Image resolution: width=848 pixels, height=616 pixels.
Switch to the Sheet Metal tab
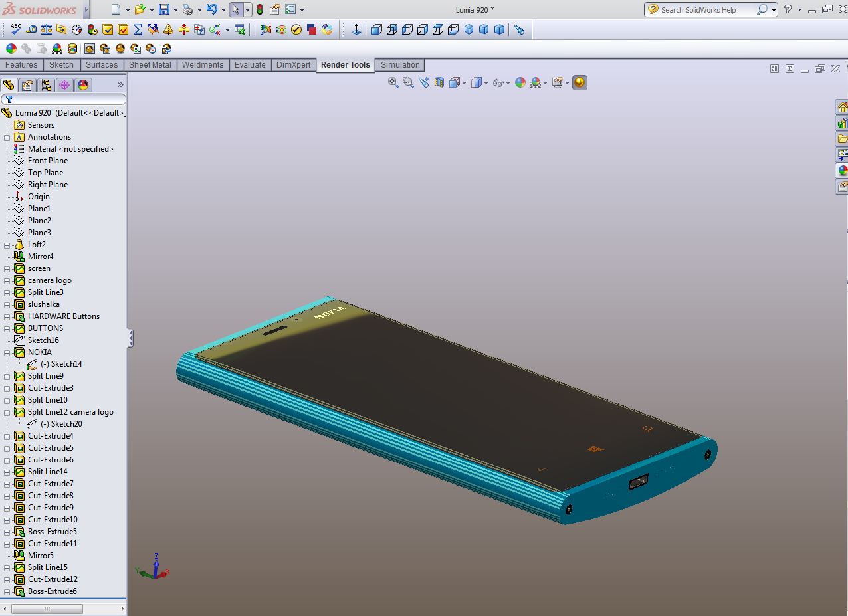[150, 65]
